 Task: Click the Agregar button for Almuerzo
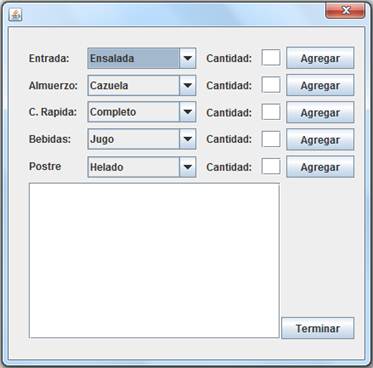coord(320,85)
